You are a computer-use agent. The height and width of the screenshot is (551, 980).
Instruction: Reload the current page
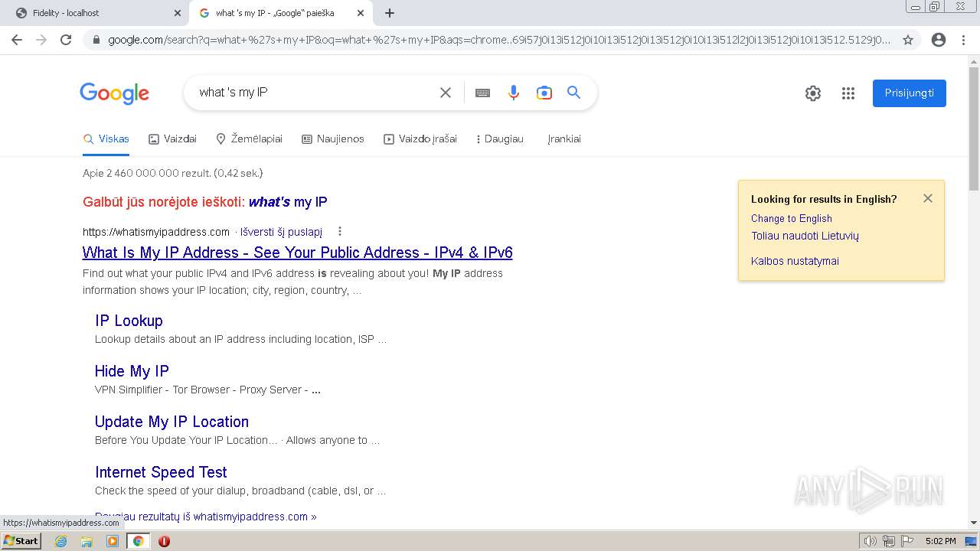(x=66, y=40)
